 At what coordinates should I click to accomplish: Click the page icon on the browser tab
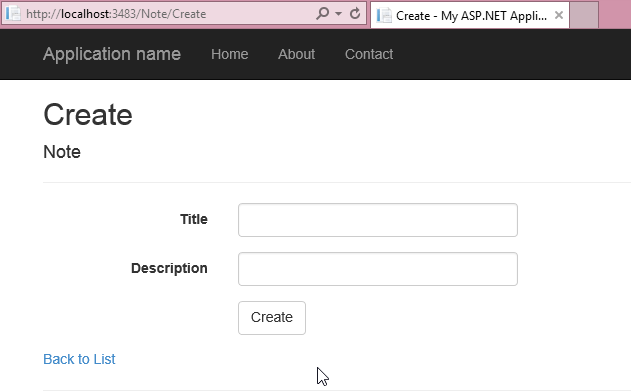(x=384, y=15)
